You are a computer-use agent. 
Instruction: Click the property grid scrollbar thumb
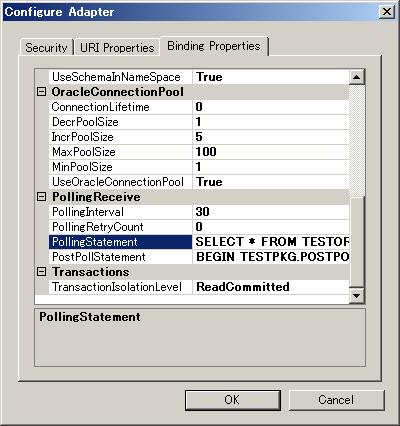[357, 242]
